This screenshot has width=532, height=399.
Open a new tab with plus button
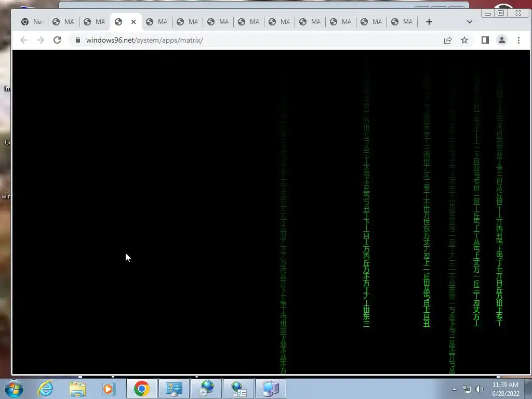(x=429, y=22)
